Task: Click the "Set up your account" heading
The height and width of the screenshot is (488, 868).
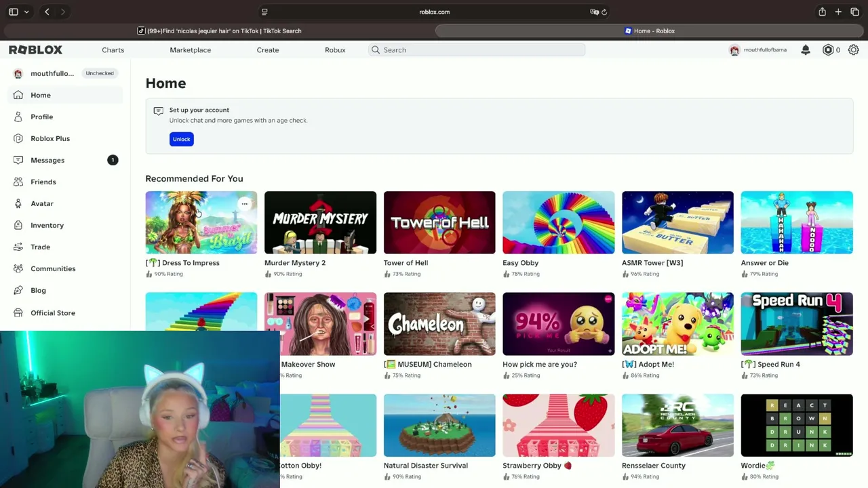Action: pyautogui.click(x=199, y=110)
